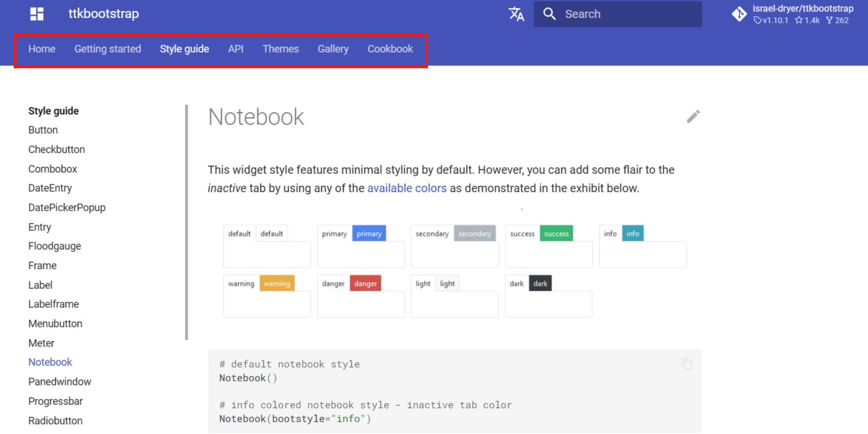This screenshot has height=434, width=868.
Task: Go to the Home tab
Action: click(x=42, y=49)
